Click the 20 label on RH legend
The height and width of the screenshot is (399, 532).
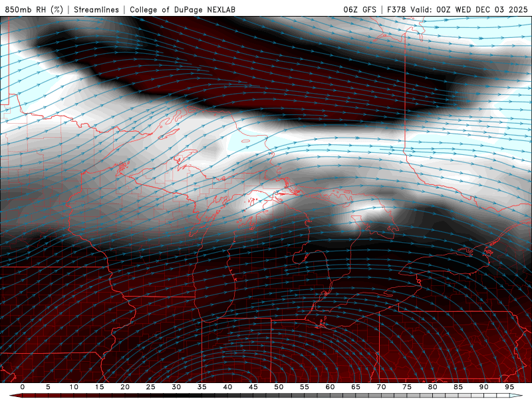pos(125,387)
